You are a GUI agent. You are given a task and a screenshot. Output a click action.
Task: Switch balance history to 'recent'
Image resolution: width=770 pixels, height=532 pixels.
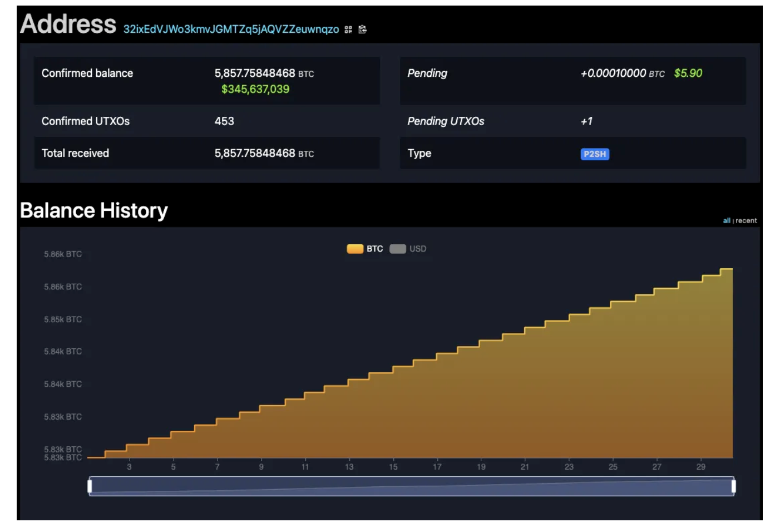coord(746,221)
